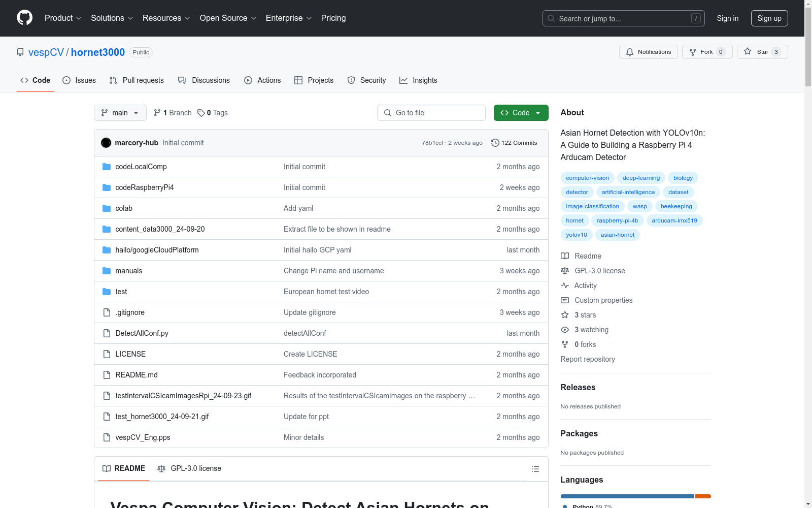Click the .gitignore file icon
The width and height of the screenshot is (812, 508).
(107, 312)
